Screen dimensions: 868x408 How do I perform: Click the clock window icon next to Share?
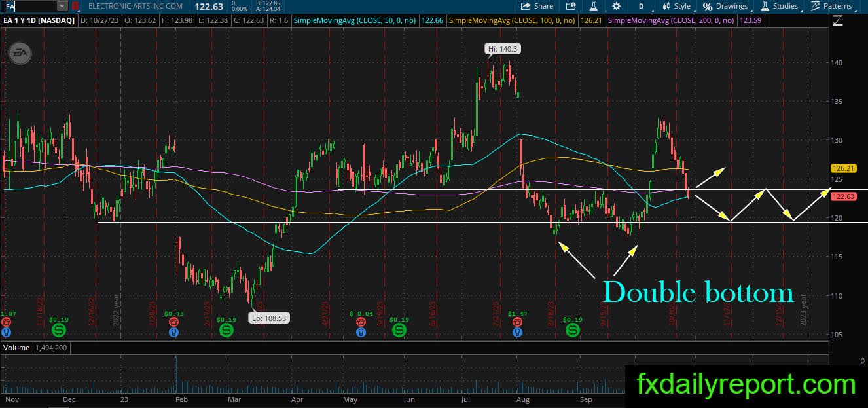[x=571, y=6]
